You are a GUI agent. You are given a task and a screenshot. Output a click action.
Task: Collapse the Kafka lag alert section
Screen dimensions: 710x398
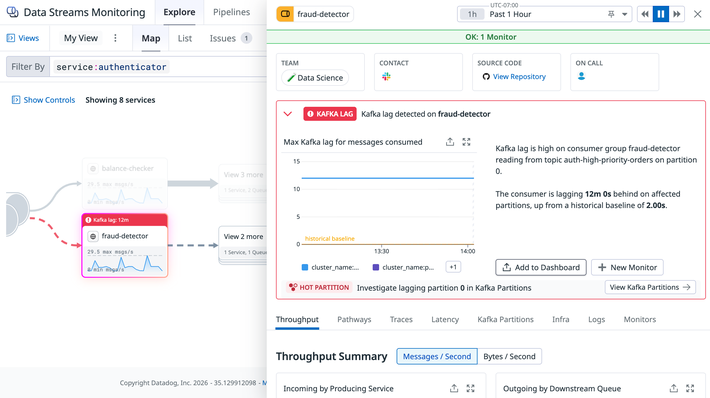coord(288,114)
